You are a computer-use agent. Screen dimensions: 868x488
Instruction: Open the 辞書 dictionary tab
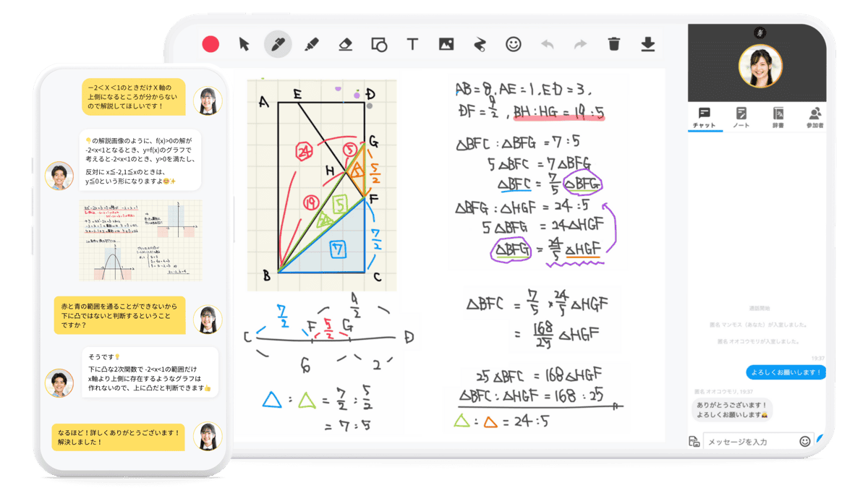(x=778, y=117)
